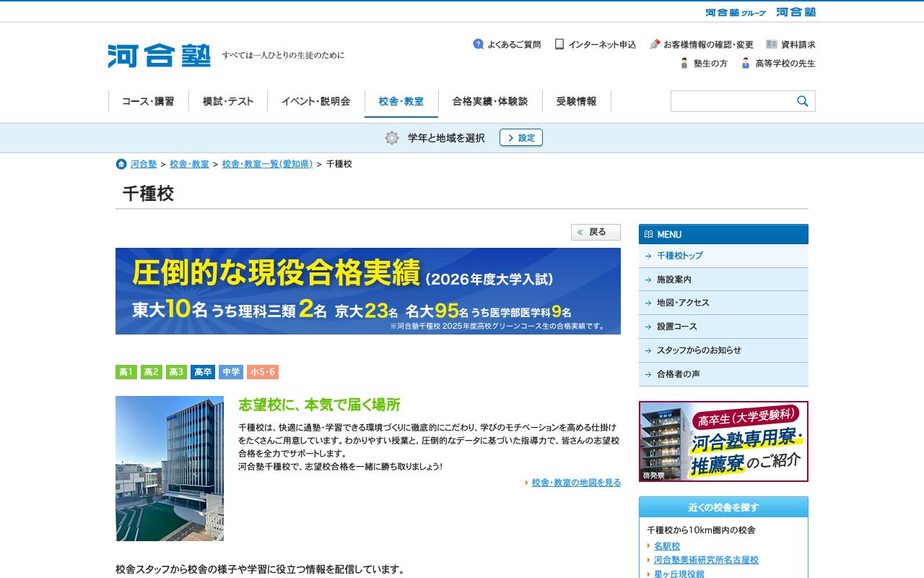Select 塾生の方 link
This screenshot has height=578, width=924.
pyautogui.click(x=704, y=63)
